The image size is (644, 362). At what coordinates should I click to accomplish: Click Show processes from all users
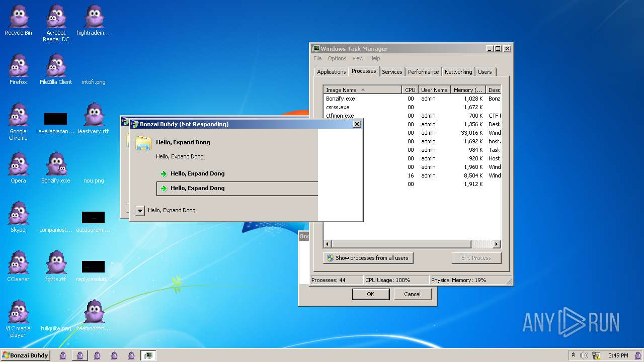pyautogui.click(x=368, y=258)
